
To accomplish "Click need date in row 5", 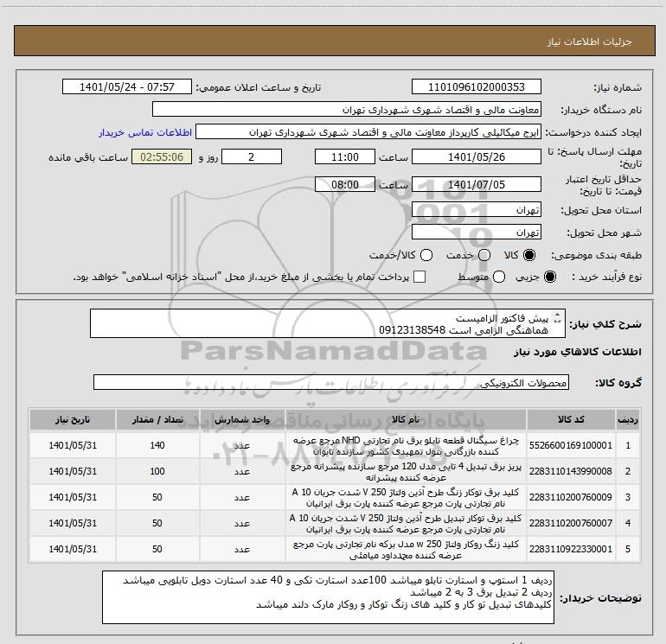I will click(x=73, y=549).
